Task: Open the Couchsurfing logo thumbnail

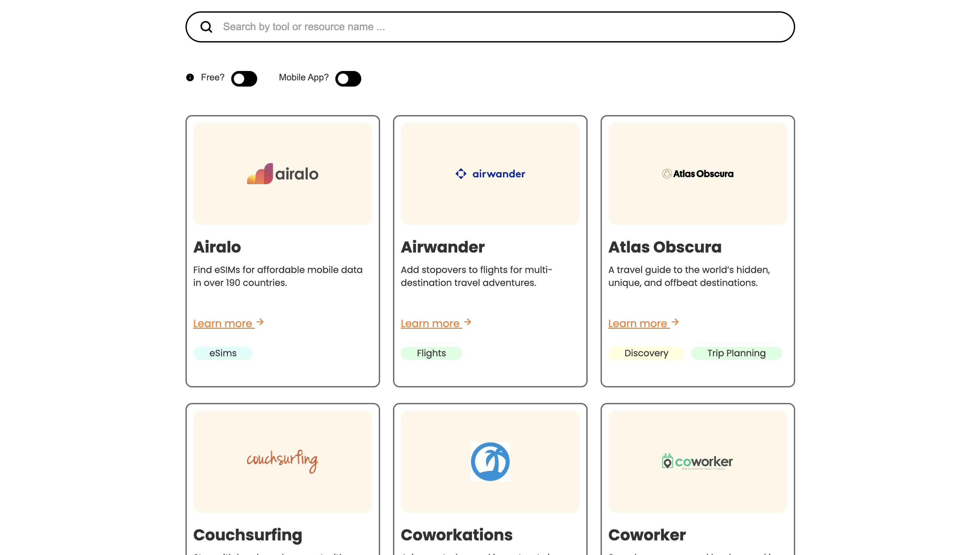Action: click(282, 461)
